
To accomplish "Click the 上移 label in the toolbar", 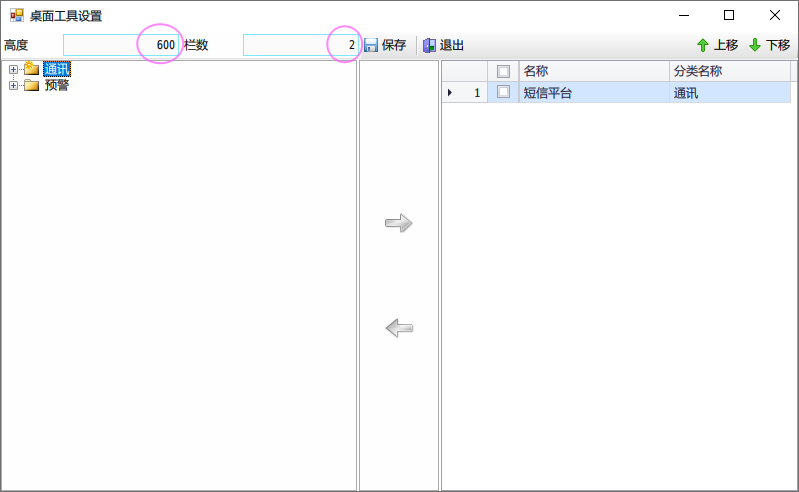I will (726, 45).
